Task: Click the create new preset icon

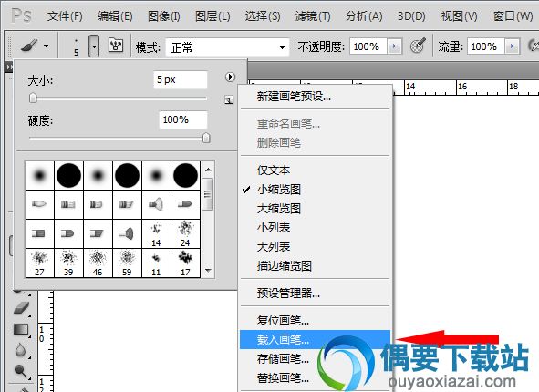Action: pyautogui.click(x=229, y=100)
